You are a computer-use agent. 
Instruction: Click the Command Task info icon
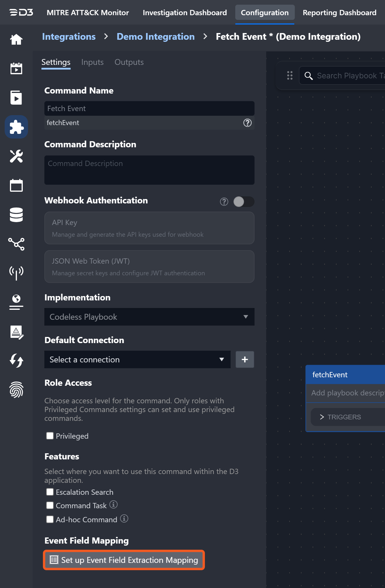coord(114,504)
